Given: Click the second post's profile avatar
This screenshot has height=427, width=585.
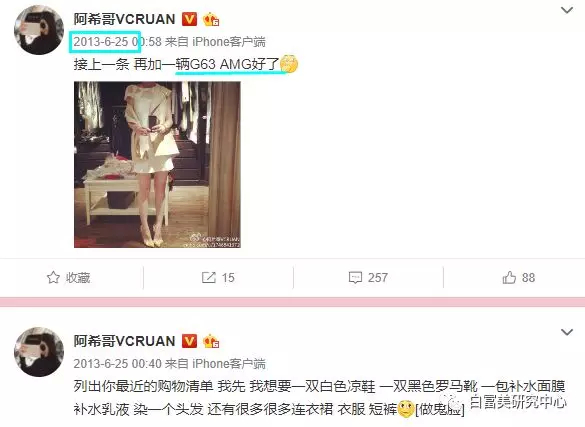Looking at the screenshot, I should (39, 352).
